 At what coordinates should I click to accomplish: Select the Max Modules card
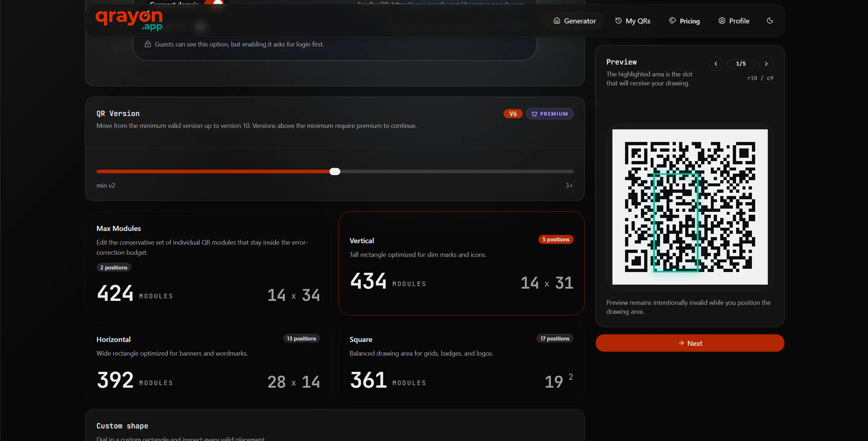coord(208,263)
